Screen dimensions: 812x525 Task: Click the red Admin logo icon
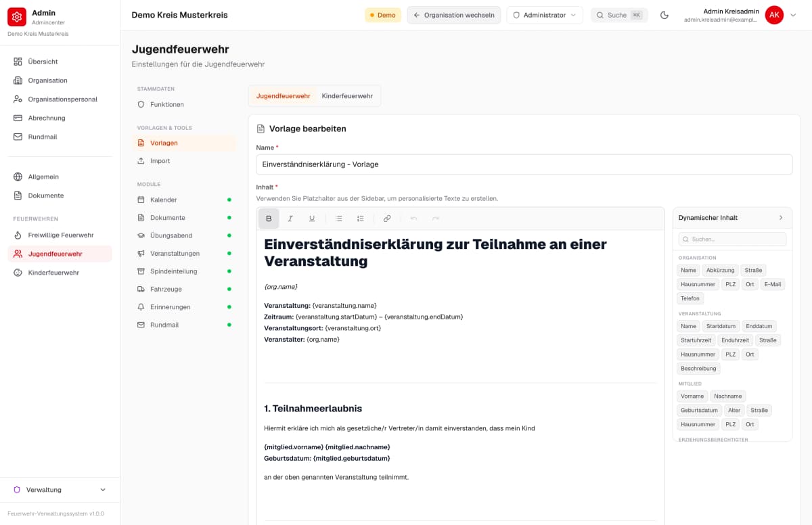[17, 17]
